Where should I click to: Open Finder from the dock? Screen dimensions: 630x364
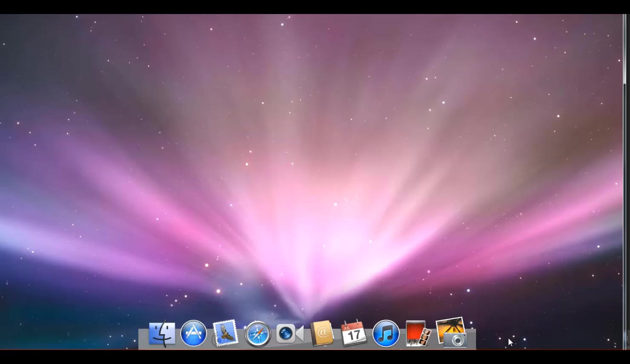coord(162,334)
